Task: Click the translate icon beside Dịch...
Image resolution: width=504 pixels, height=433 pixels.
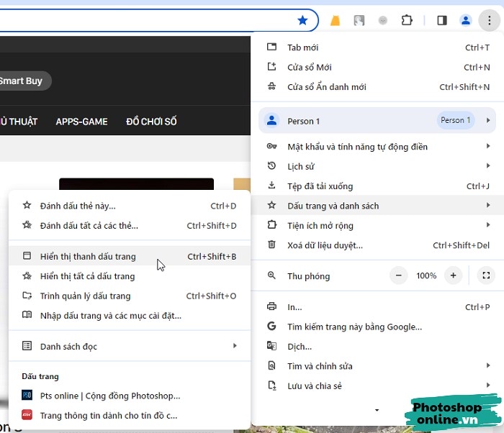Action: point(271,346)
